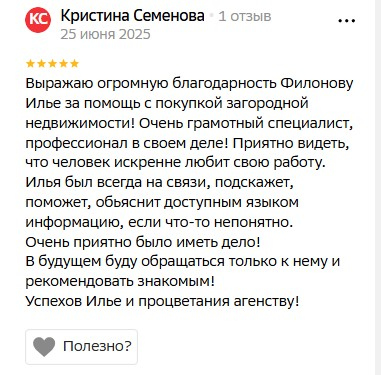381x375 pixels.
Task: Click the third yellow rating star
Action: tap(52, 63)
